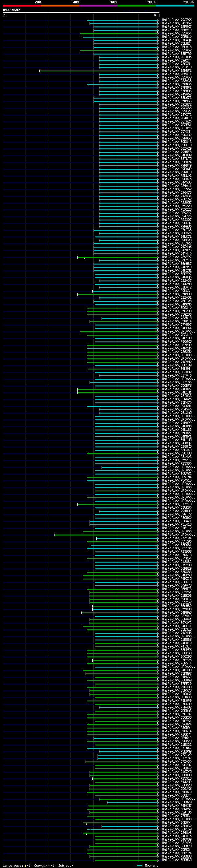Click label UniRef100_Q9GT72
The width and height of the screenshot is (197, 868).
pyautogui.click(x=177, y=515)
